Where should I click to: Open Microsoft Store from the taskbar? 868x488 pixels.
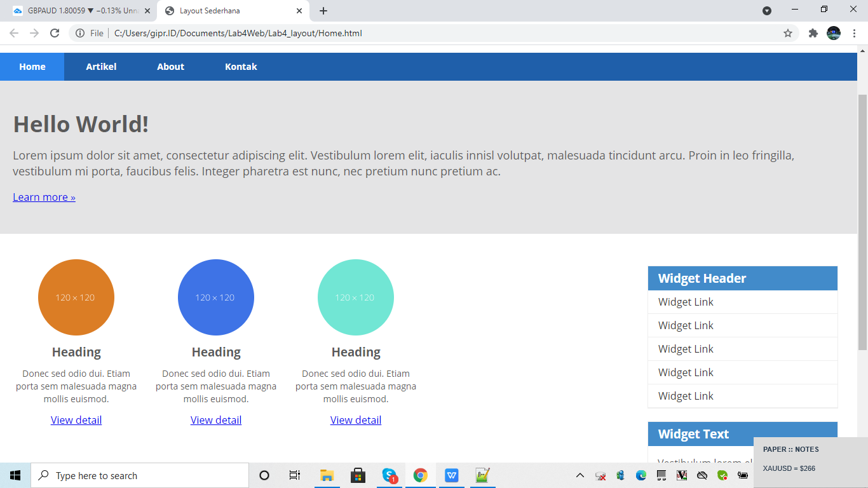coord(358,475)
